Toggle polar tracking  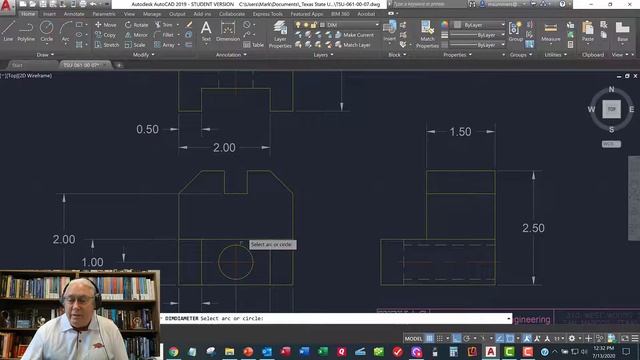pyautogui.click(x=467, y=338)
